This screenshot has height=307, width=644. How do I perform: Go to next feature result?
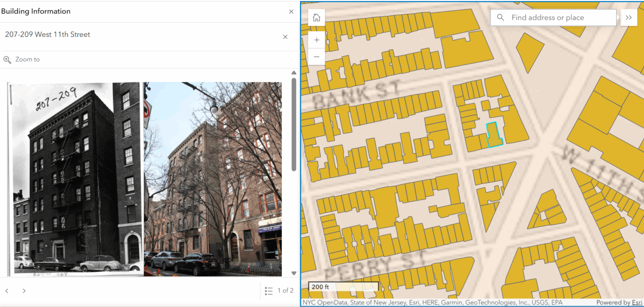24,291
